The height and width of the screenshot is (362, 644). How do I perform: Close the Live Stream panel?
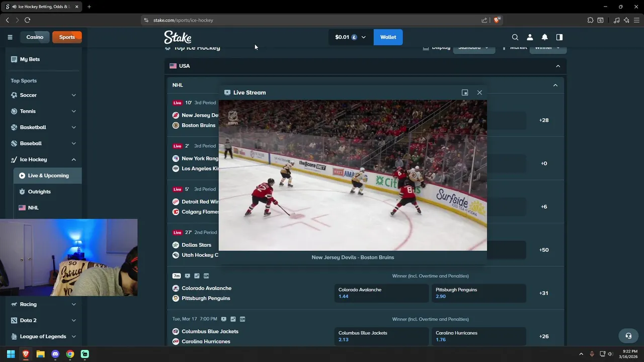click(479, 93)
